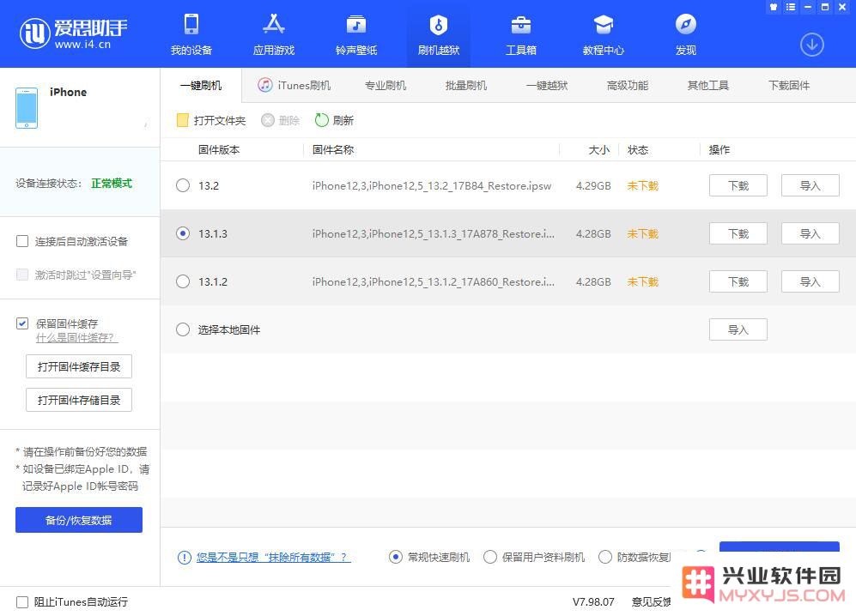Image resolution: width=856 pixels, height=616 pixels.
Task: Select 常规快速刷机 flash mode
Action: [x=395, y=557]
